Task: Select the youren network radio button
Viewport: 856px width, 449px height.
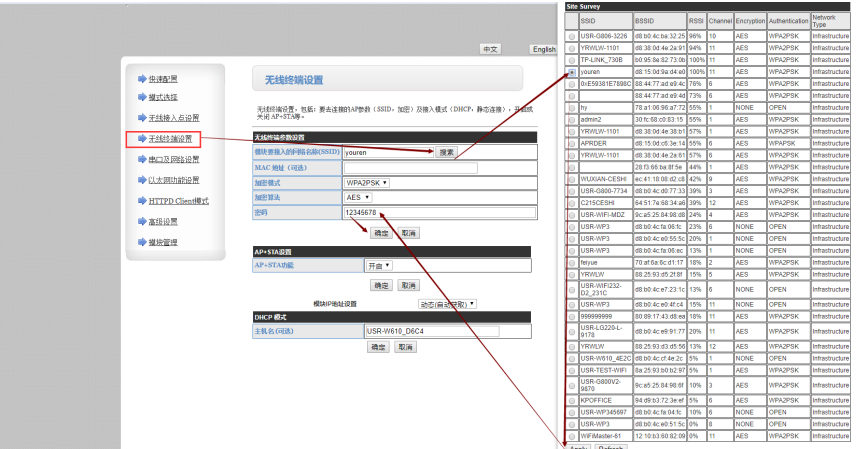Action: click(x=571, y=73)
